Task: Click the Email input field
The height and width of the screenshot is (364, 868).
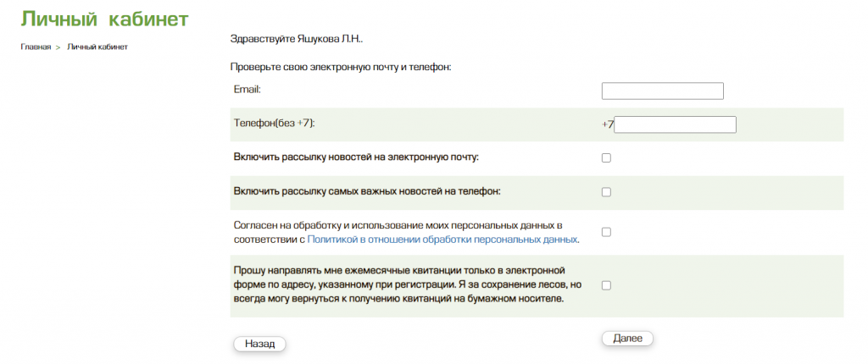Action: [662, 91]
